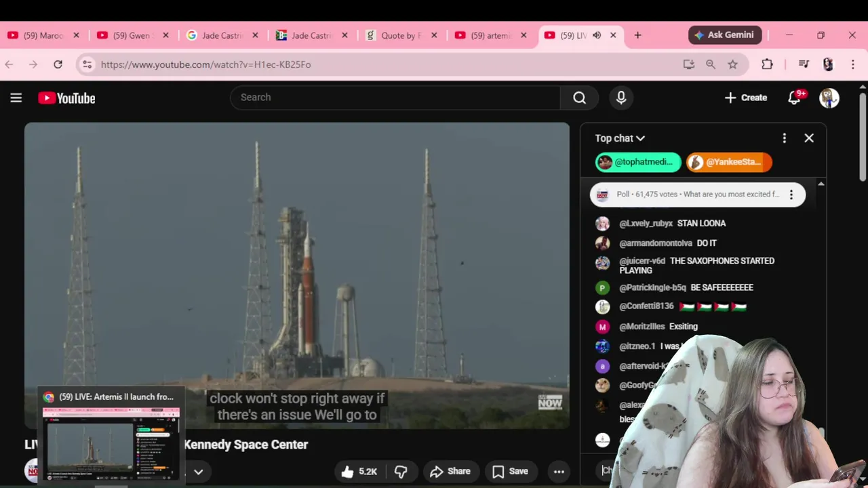
Task: Reload the page
Action: point(58,64)
